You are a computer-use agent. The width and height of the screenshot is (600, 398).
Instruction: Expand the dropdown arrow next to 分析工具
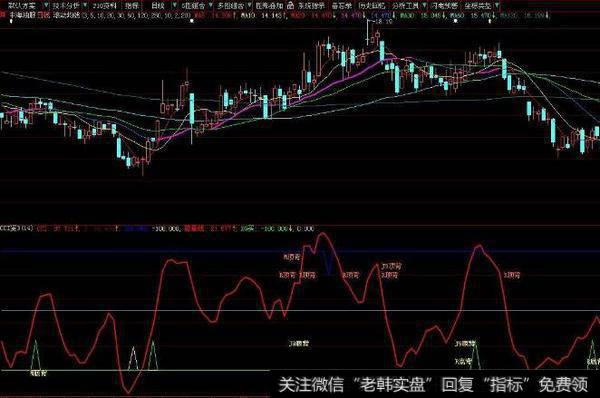click(424, 6)
